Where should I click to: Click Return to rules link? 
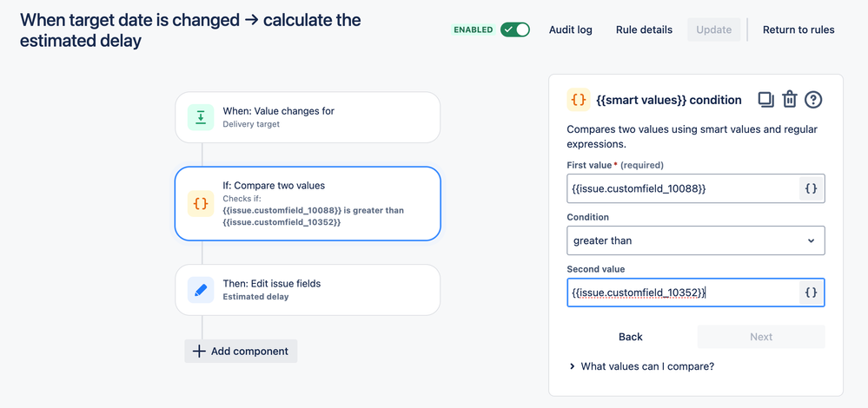(x=798, y=30)
